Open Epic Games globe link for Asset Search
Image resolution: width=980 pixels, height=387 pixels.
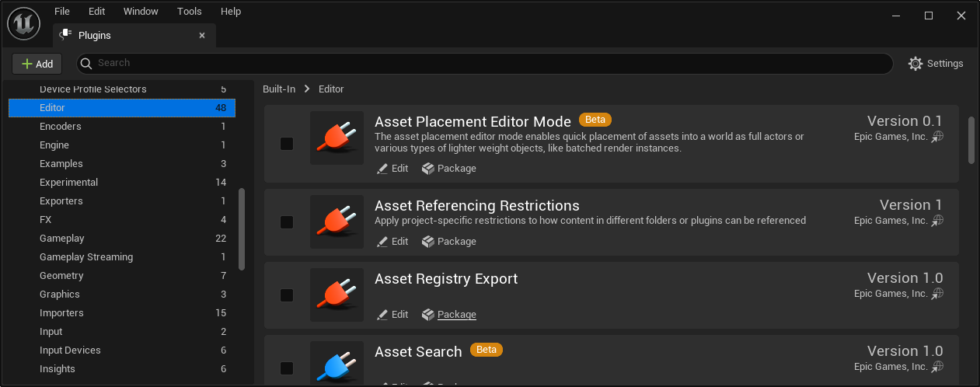coord(938,367)
